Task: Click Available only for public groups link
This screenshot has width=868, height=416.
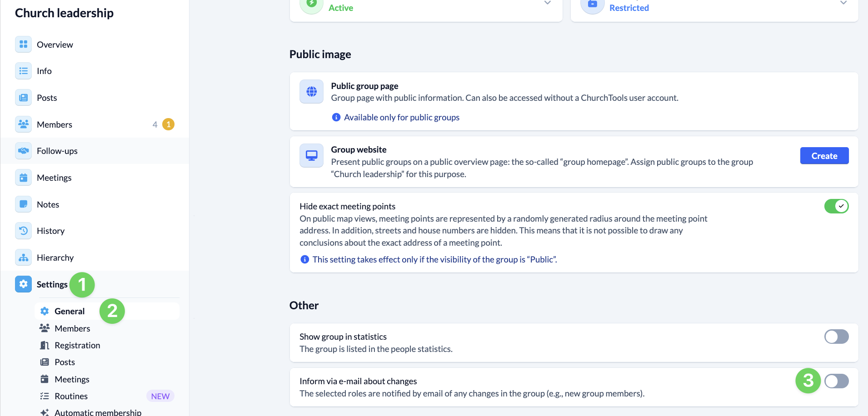Action: tap(401, 117)
